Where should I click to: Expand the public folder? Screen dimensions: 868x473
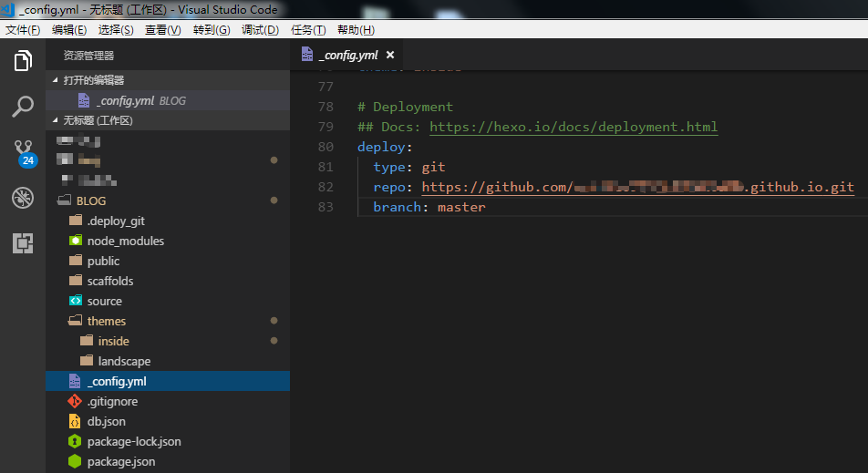pos(168,261)
